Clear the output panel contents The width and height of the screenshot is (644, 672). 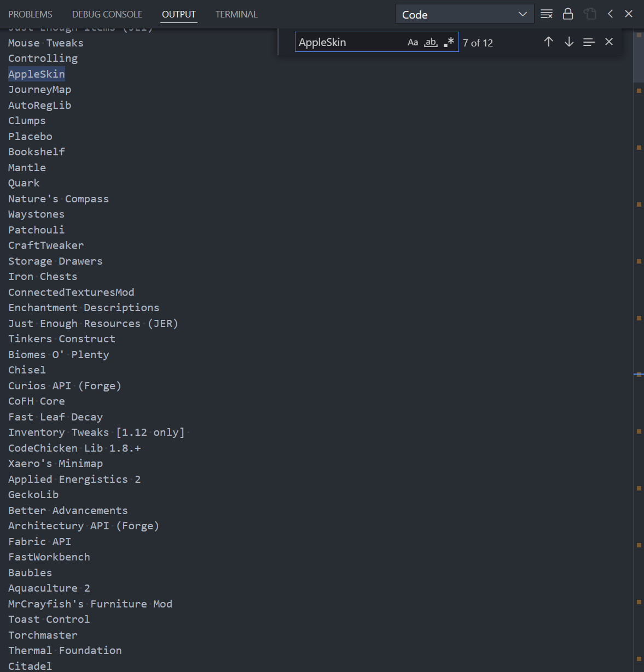tap(546, 14)
